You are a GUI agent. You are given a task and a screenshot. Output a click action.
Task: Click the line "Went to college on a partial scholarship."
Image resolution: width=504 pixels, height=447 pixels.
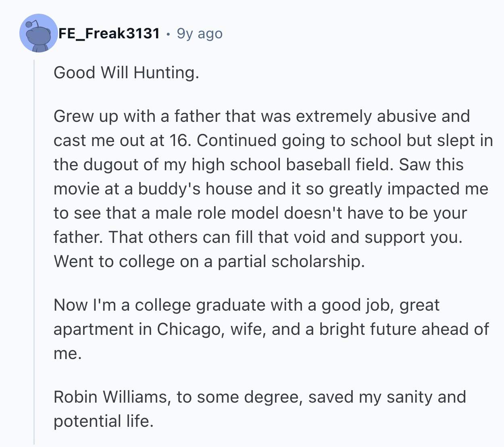click(209, 261)
